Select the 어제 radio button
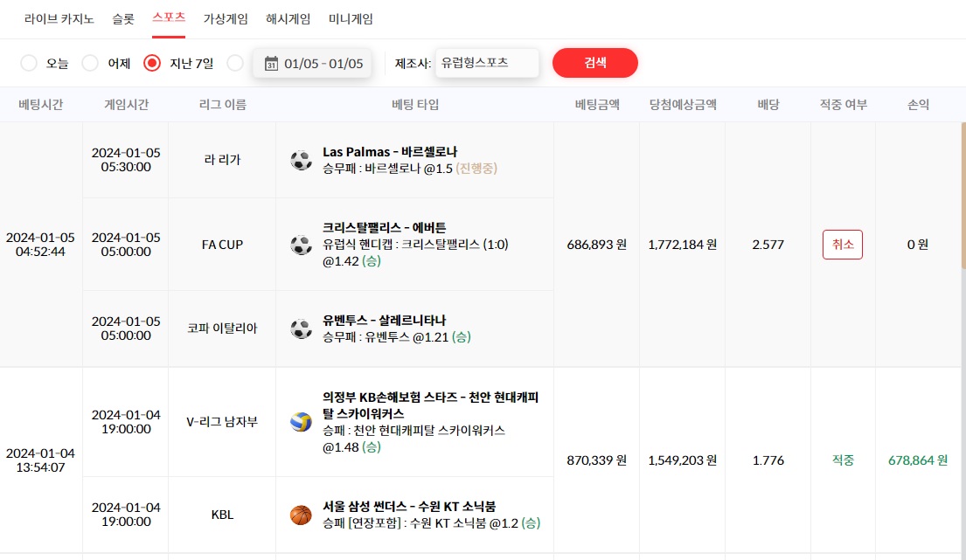This screenshot has width=966, height=560. [90, 63]
